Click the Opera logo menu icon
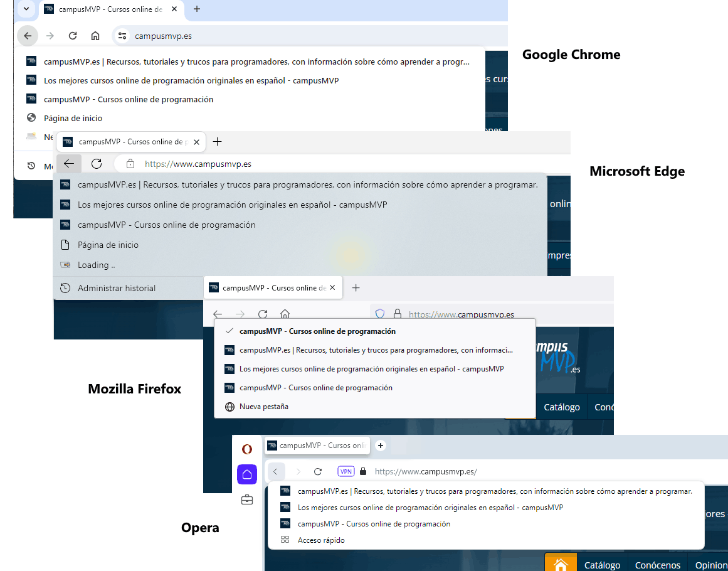Image resolution: width=728 pixels, height=571 pixels. (x=247, y=449)
